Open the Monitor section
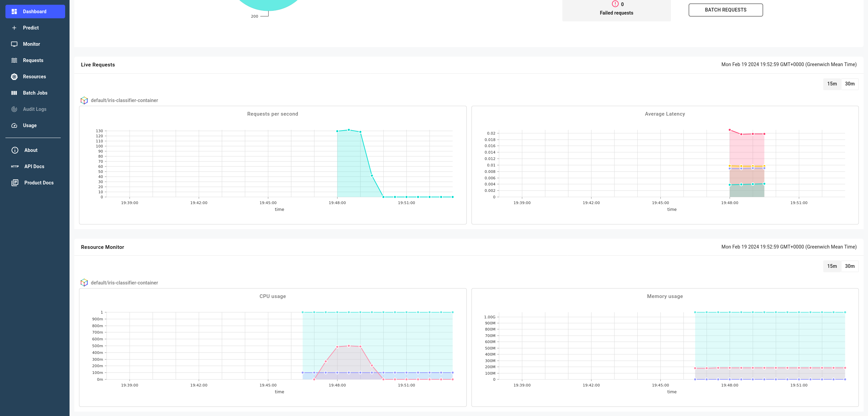This screenshot has height=416, width=868. point(35,44)
